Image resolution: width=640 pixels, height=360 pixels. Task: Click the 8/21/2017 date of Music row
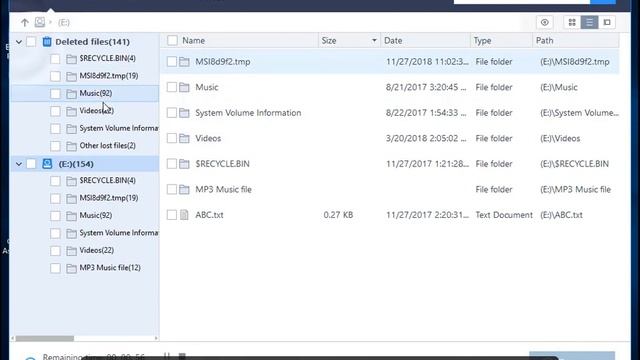pos(426,87)
